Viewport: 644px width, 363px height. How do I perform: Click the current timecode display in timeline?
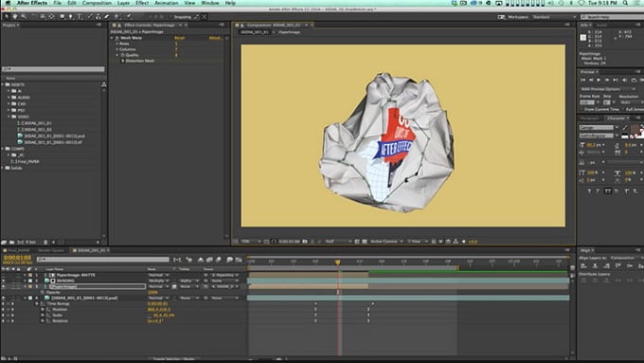pos(17,258)
